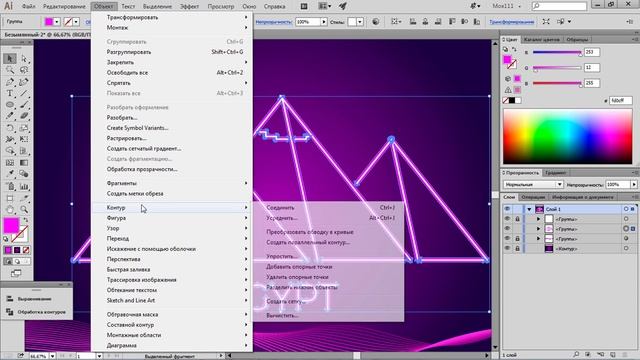Image resolution: width=640 pixels, height=360 pixels.
Task: Click the Трансформирование link in control bar
Action: [x=511, y=22]
